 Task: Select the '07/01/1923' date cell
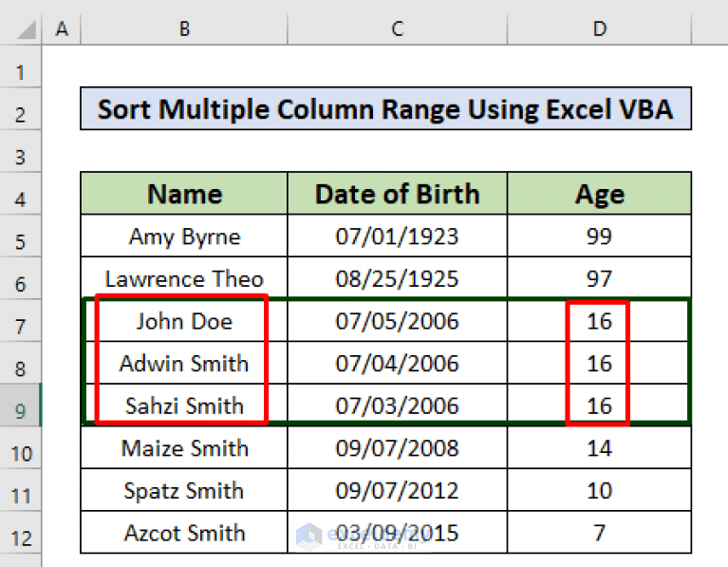tap(398, 236)
